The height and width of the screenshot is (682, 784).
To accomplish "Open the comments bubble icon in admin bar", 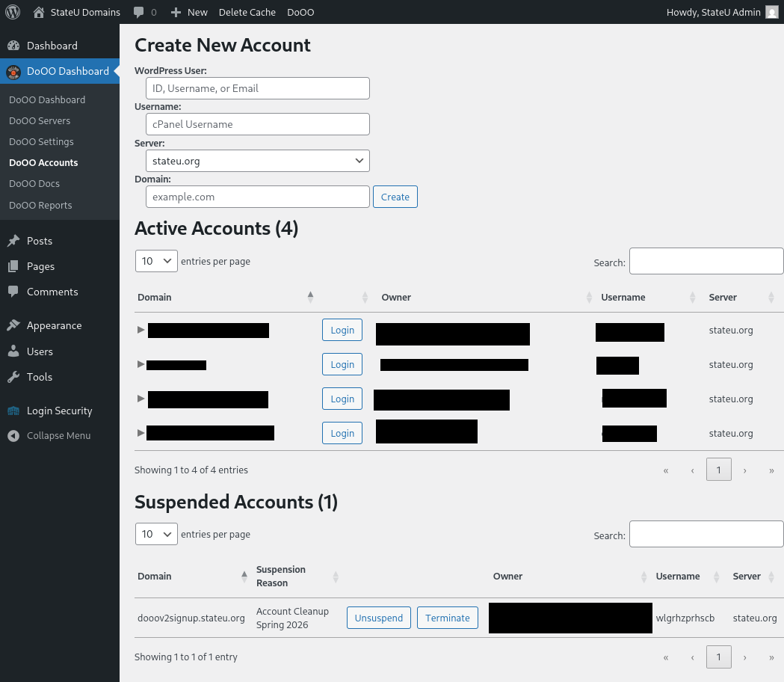I will (138, 13).
